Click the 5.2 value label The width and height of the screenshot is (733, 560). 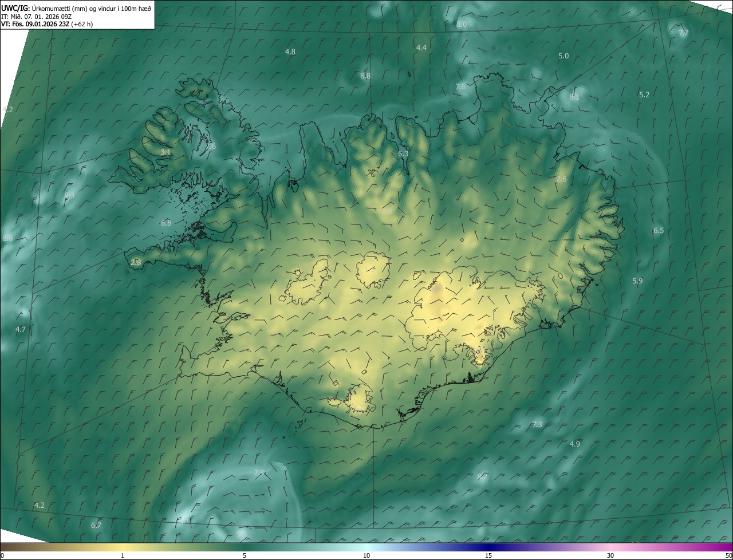pos(644,94)
